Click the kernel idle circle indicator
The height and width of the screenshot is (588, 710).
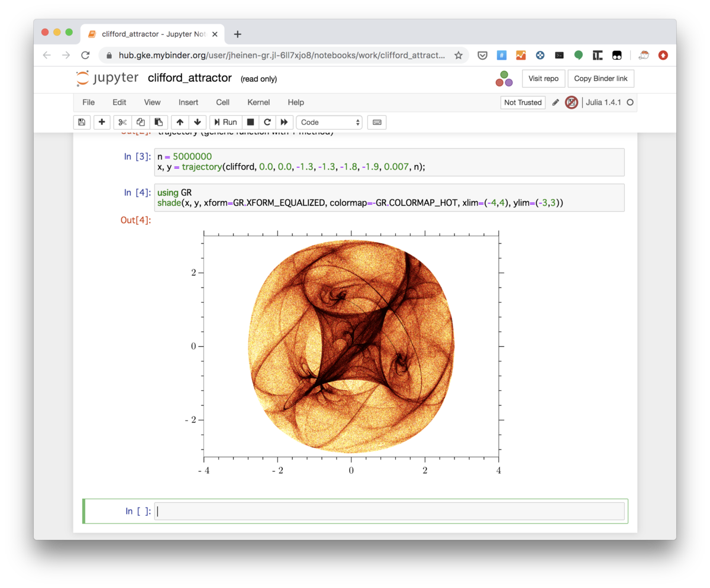(630, 102)
